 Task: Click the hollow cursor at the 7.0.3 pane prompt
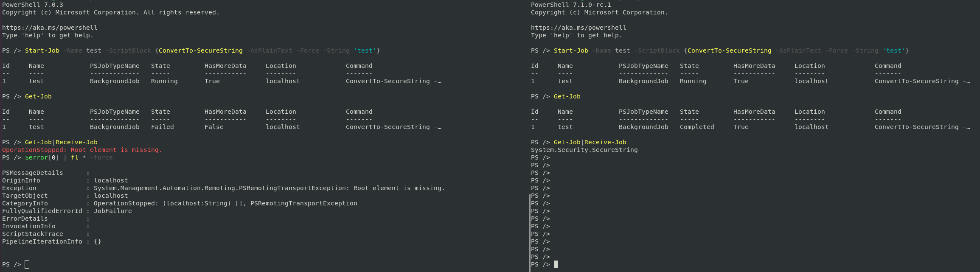click(27, 264)
